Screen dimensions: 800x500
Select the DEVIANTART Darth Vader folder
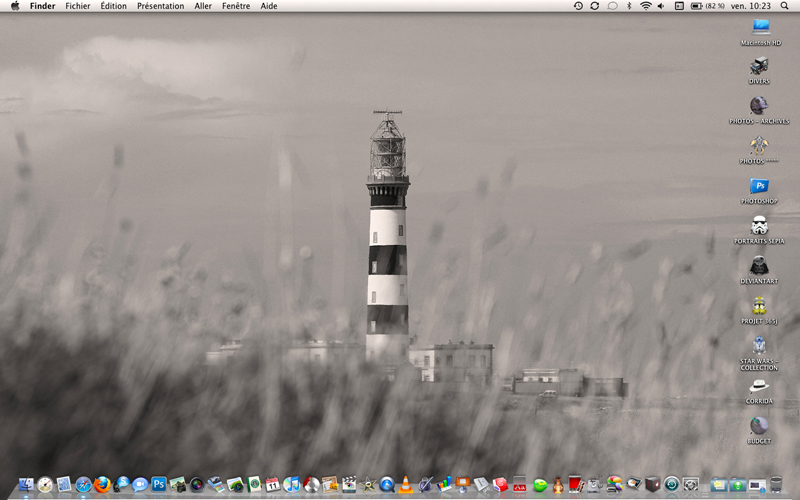(x=759, y=270)
